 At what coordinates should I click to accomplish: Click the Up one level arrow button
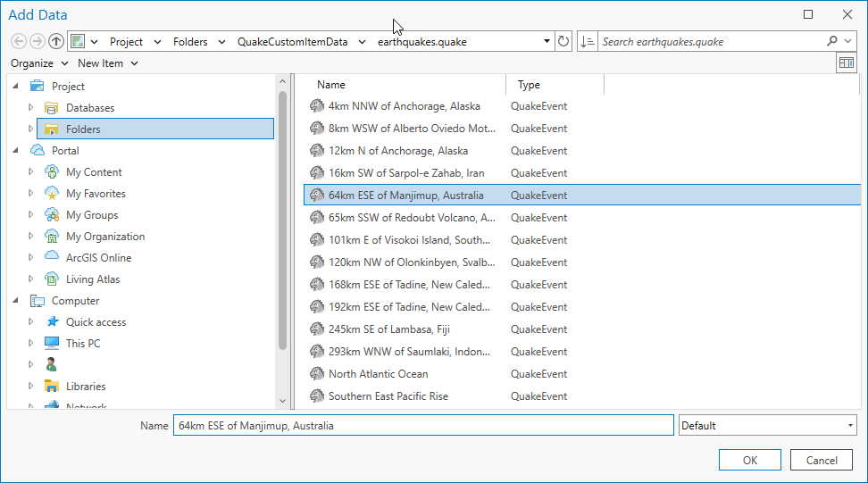[x=56, y=41]
